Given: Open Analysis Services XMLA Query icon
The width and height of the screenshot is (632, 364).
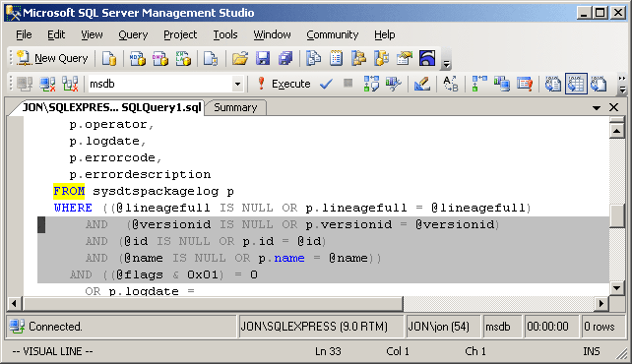Looking at the screenshot, I should pyautogui.click(x=183, y=58).
